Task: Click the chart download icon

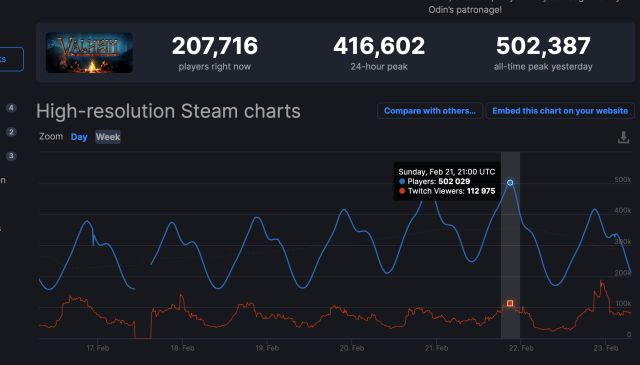Action: (623, 137)
